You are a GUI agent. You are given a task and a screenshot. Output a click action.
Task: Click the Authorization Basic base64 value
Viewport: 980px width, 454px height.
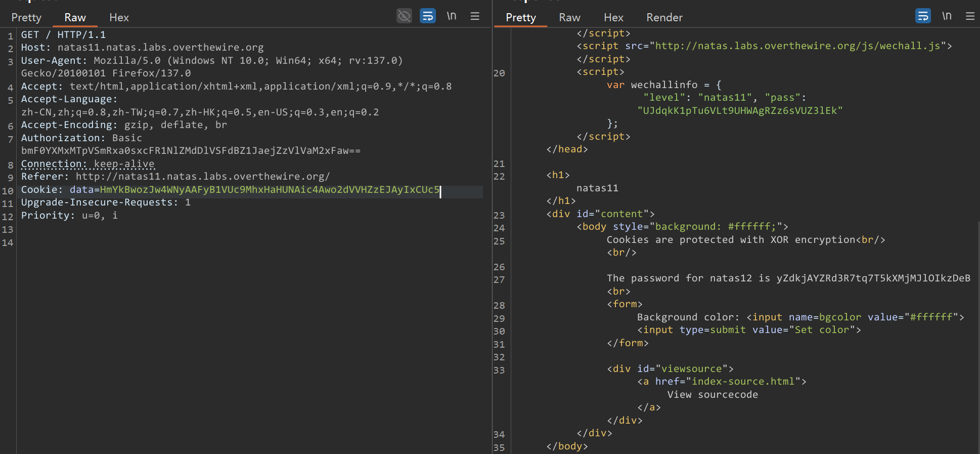(191, 151)
